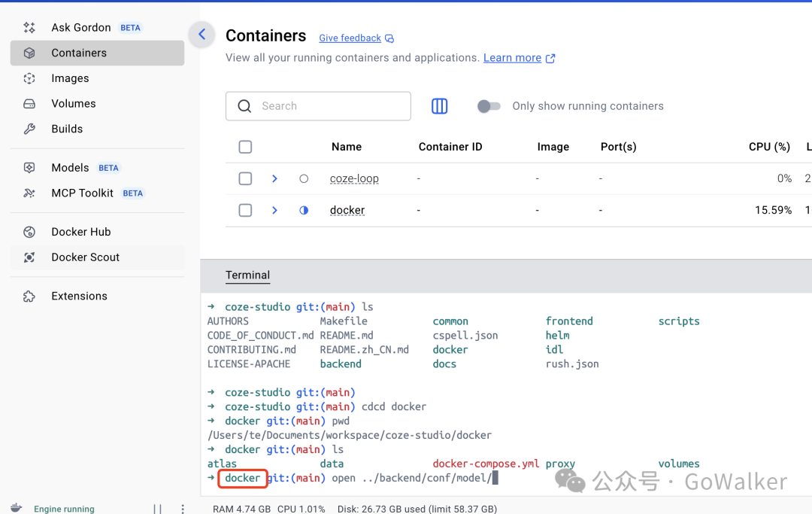Toggle Only show running containers switch
The height and width of the screenshot is (514, 812).
489,106
